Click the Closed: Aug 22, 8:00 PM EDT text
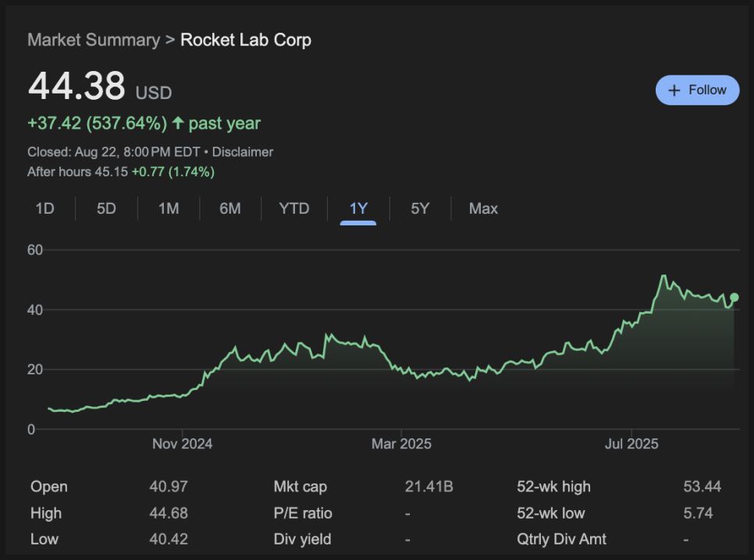This screenshot has width=754, height=560. 113,152
